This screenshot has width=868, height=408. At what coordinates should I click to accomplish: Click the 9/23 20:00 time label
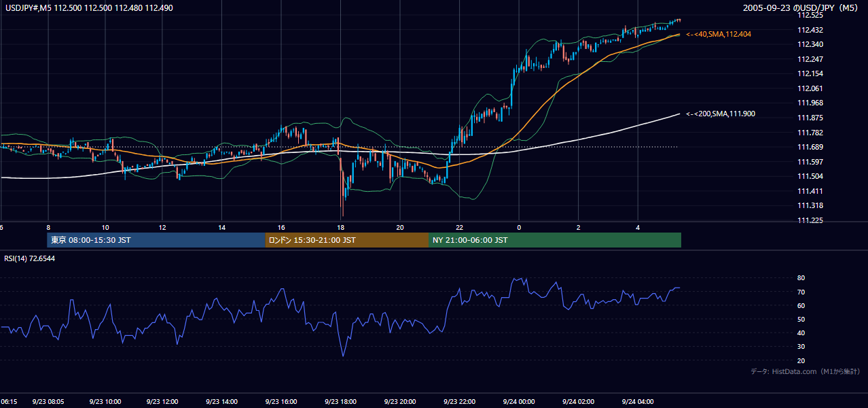tap(400, 402)
